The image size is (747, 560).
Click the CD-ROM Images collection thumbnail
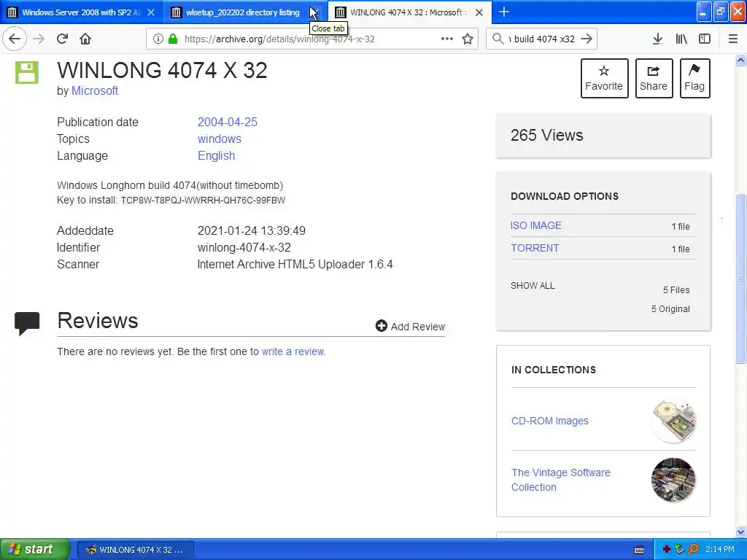[x=673, y=421]
